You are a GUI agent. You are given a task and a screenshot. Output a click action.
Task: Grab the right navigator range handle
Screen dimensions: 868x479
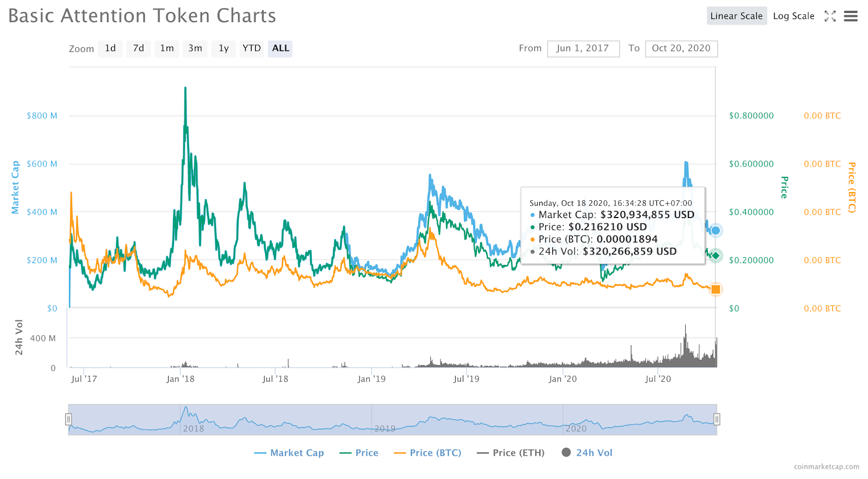pyautogui.click(x=717, y=419)
